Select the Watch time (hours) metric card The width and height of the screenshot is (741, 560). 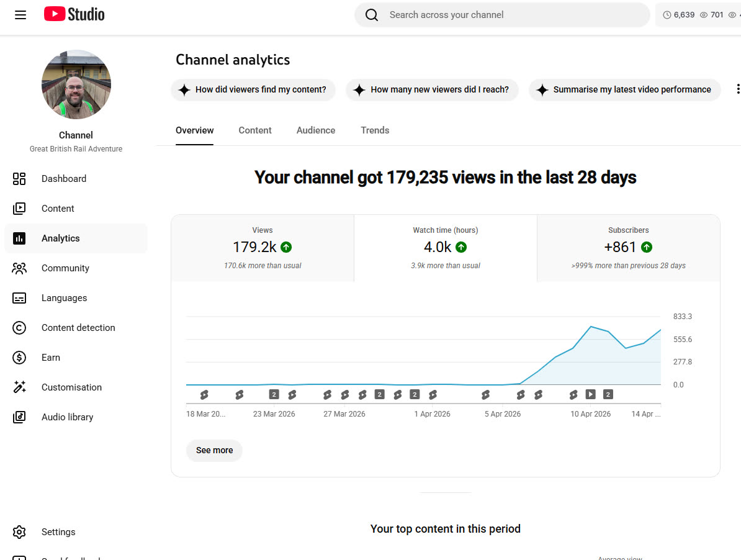tap(446, 248)
